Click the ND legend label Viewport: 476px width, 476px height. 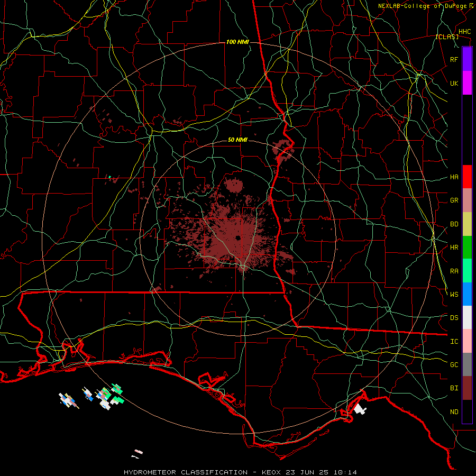point(454,412)
